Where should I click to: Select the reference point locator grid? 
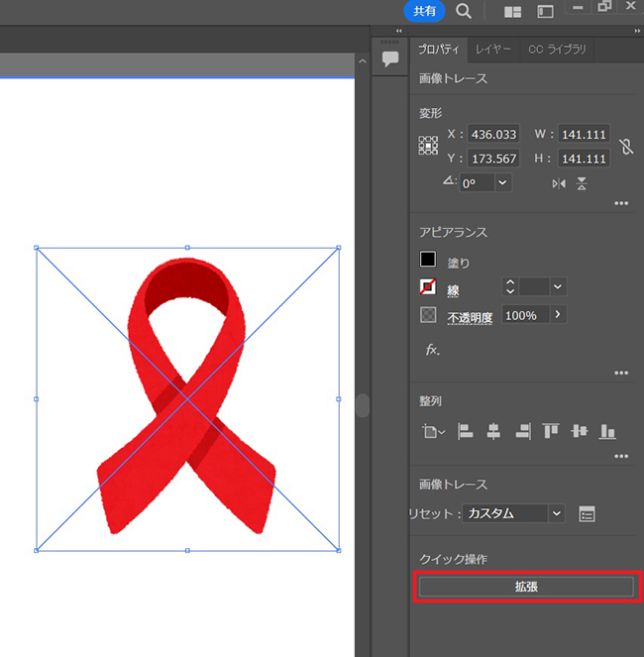[428, 146]
